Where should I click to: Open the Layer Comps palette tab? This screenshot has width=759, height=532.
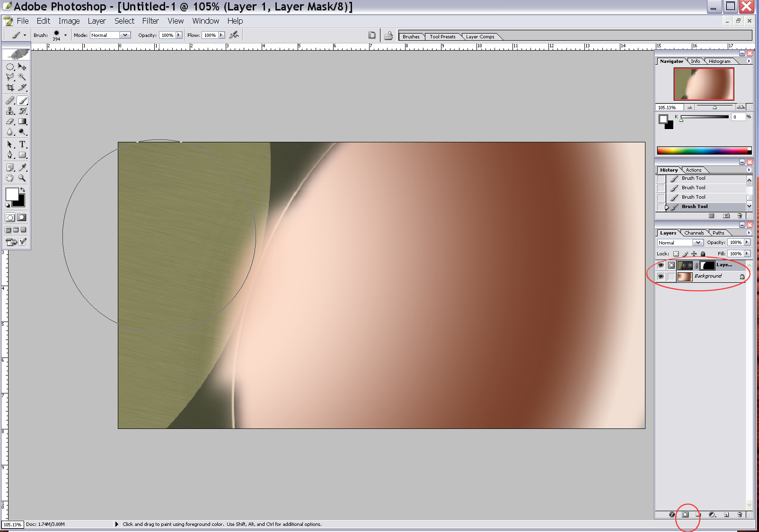click(x=480, y=36)
